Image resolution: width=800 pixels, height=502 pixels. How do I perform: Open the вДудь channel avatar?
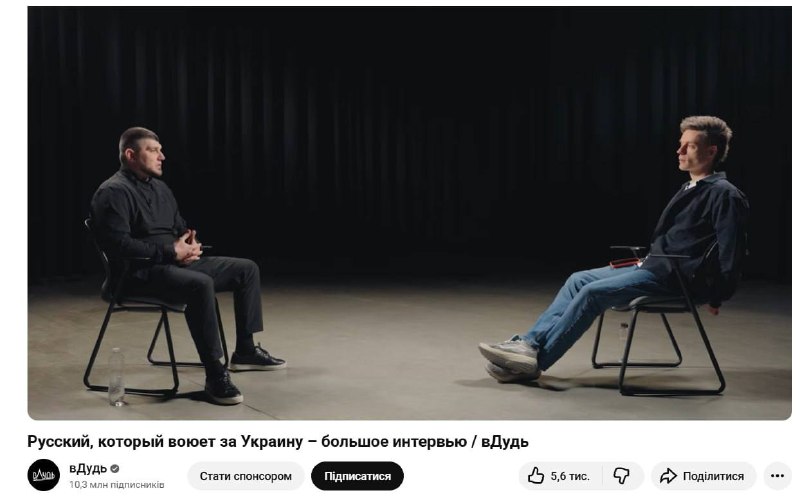(43, 475)
